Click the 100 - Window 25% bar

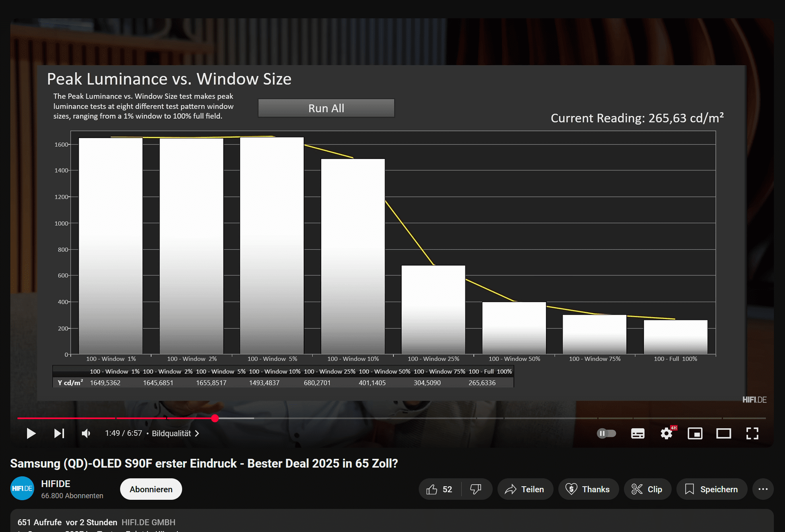point(433,310)
